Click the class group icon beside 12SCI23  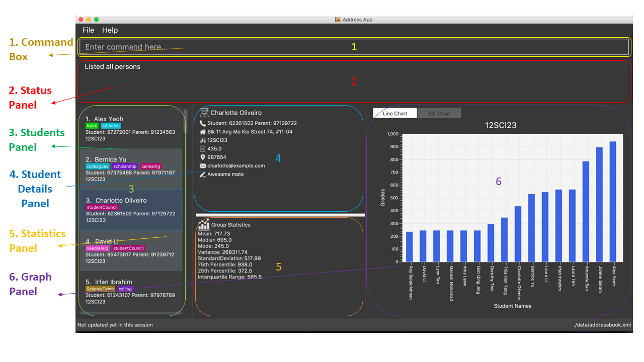(x=203, y=140)
